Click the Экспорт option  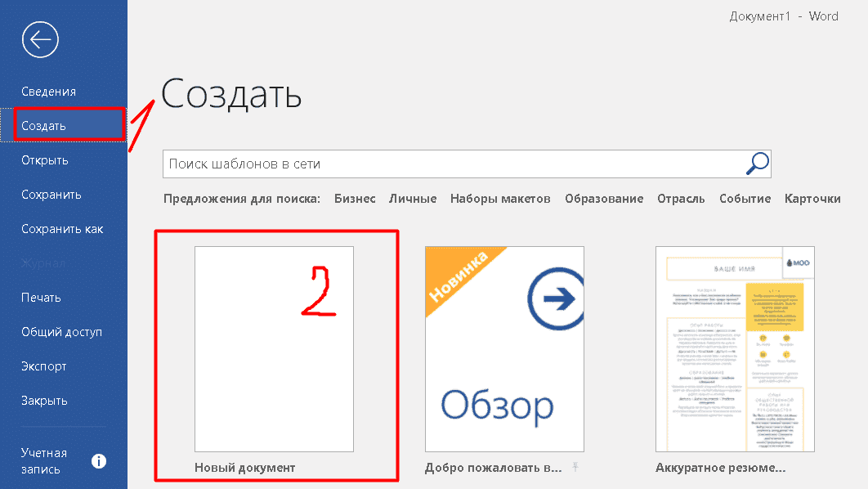[x=43, y=366]
